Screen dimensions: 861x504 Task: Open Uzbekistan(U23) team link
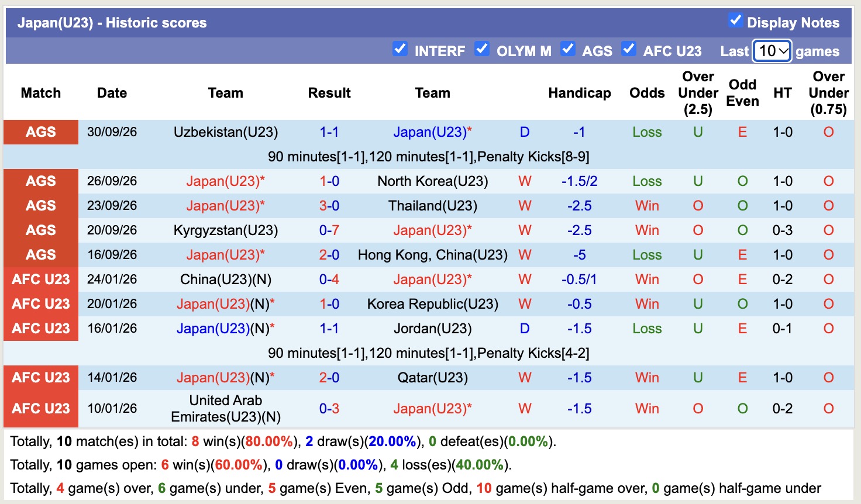(226, 132)
